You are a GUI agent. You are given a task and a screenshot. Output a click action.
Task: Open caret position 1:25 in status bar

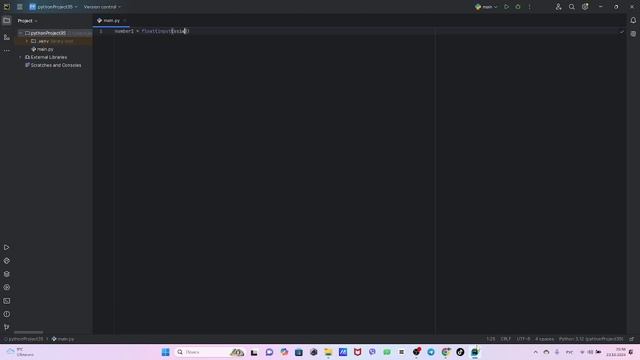pyautogui.click(x=490, y=339)
